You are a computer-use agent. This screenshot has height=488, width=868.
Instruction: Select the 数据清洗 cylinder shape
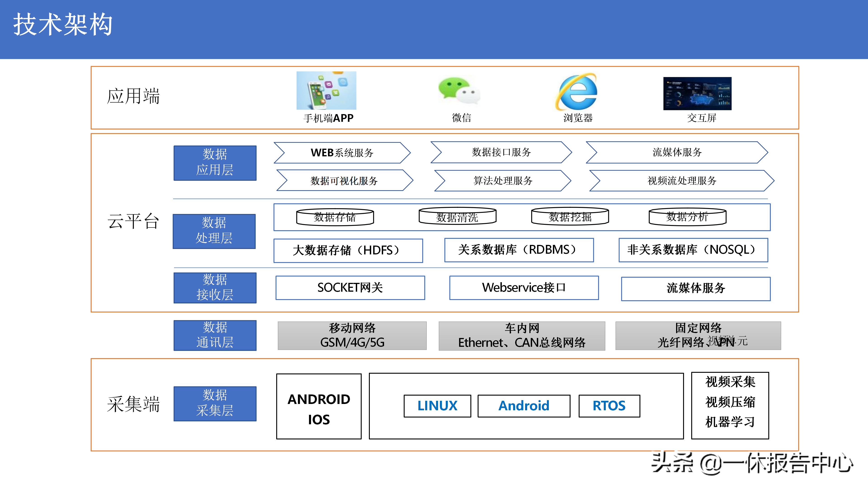click(x=457, y=217)
